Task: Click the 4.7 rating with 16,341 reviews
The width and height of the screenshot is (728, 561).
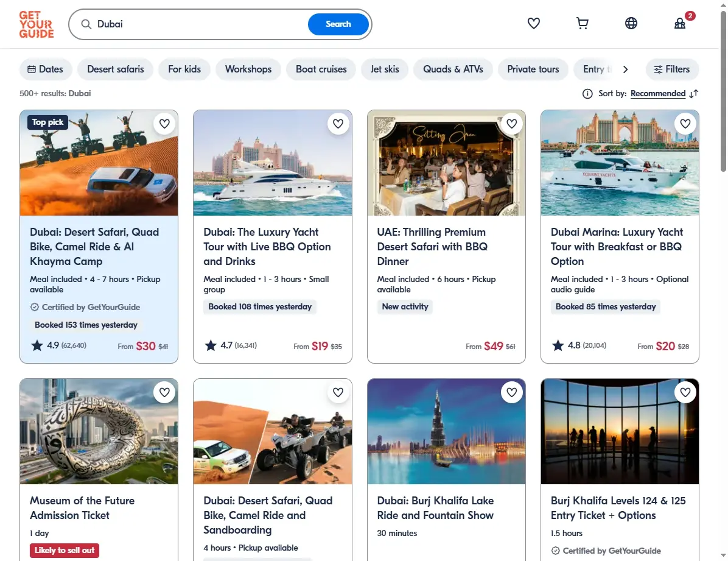Action: point(231,345)
